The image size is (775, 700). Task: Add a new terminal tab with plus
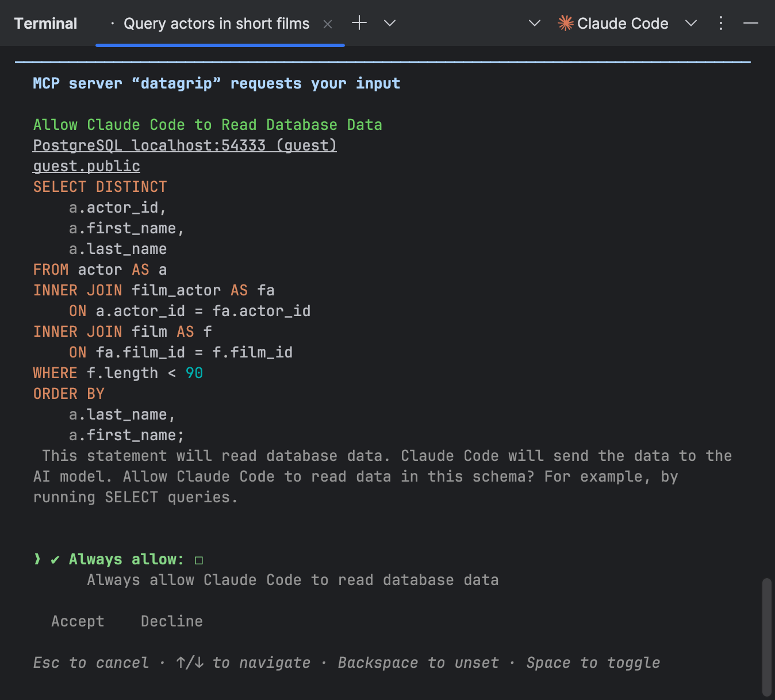(x=359, y=23)
